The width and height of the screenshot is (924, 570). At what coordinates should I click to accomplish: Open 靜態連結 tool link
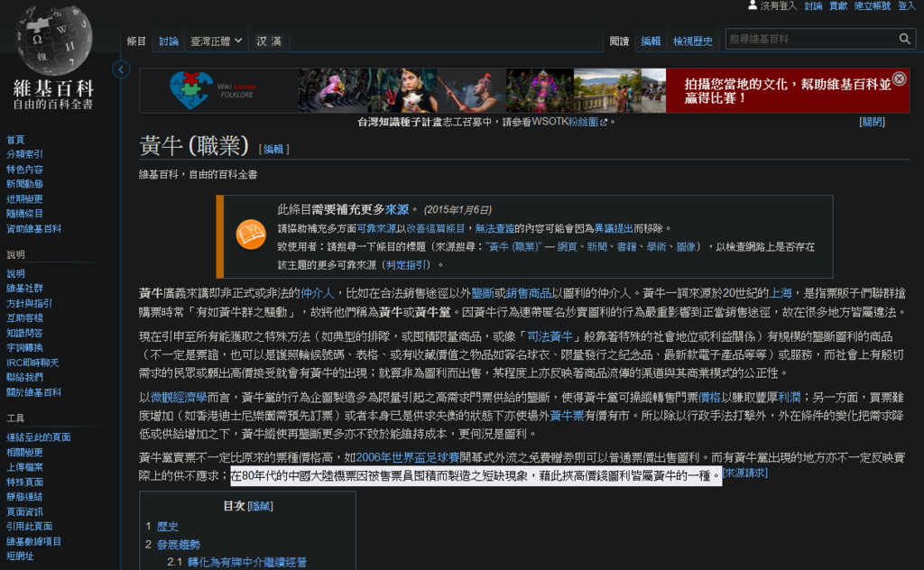click(x=24, y=496)
